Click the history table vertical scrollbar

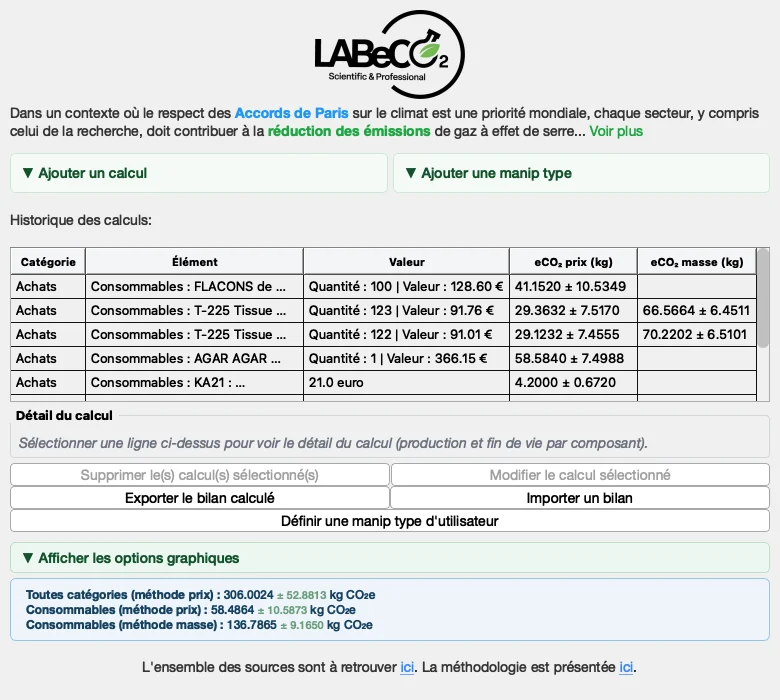point(763,299)
